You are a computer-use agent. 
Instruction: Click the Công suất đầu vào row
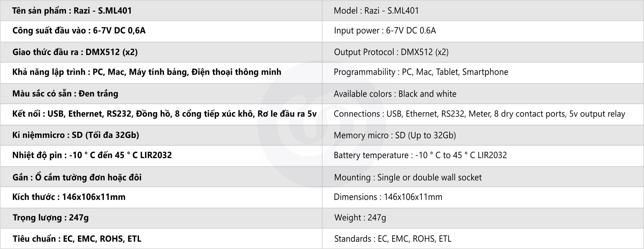tap(79, 31)
